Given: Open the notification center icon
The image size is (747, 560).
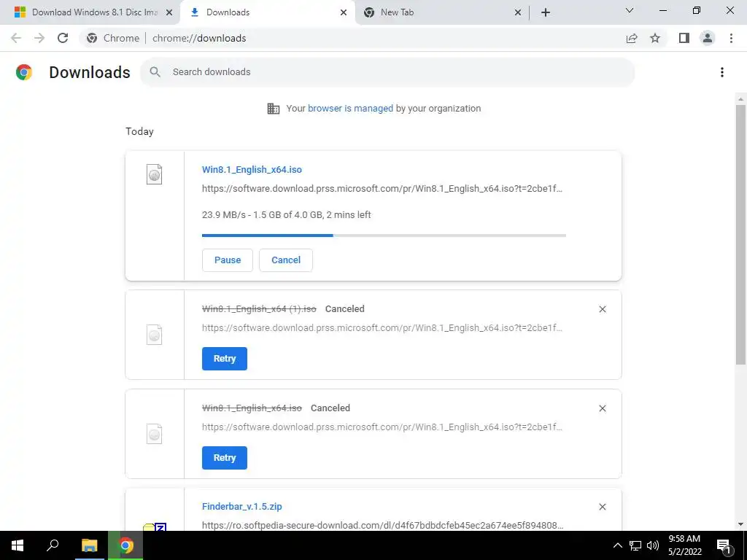Looking at the screenshot, I should pyautogui.click(x=724, y=545).
